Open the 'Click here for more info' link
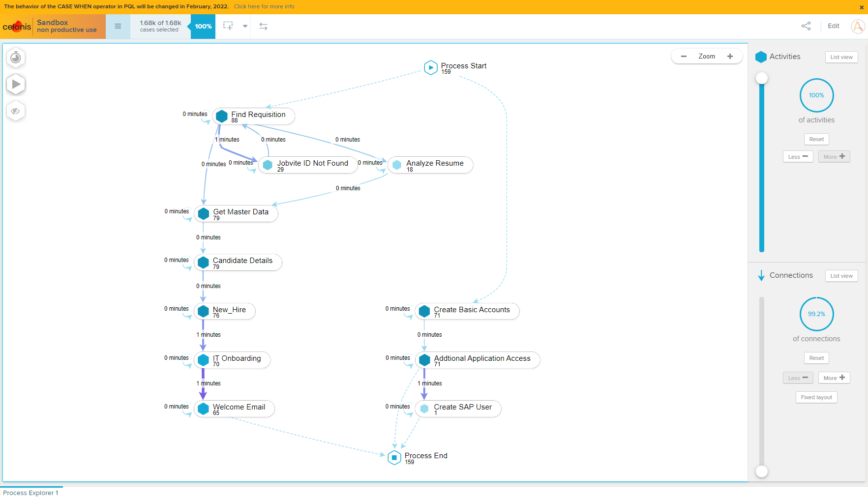868x497 pixels. point(264,6)
